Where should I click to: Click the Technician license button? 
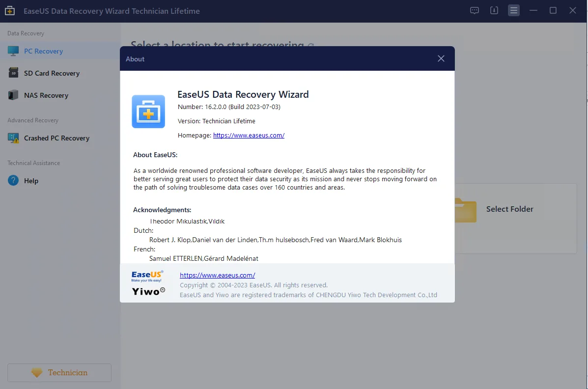(59, 372)
